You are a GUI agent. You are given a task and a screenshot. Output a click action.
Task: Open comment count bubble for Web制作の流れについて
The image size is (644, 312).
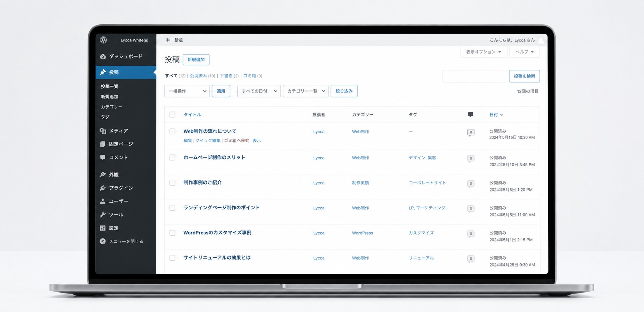pos(471,132)
